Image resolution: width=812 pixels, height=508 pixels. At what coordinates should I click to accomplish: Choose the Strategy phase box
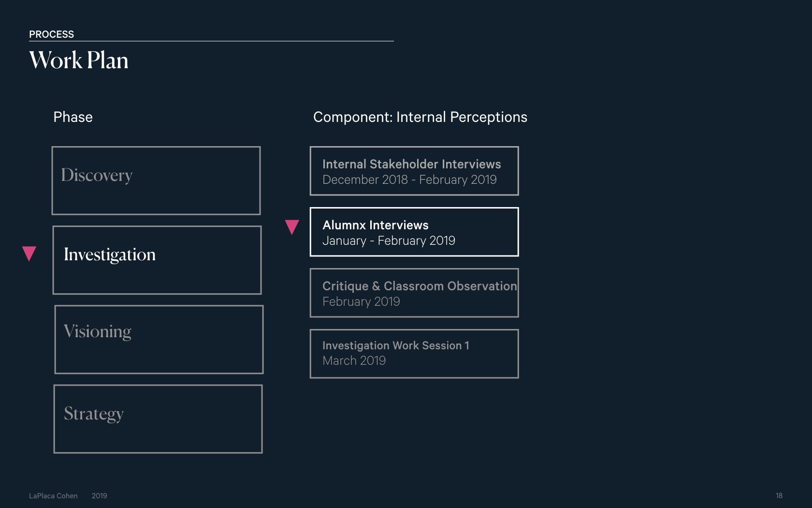click(158, 419)
